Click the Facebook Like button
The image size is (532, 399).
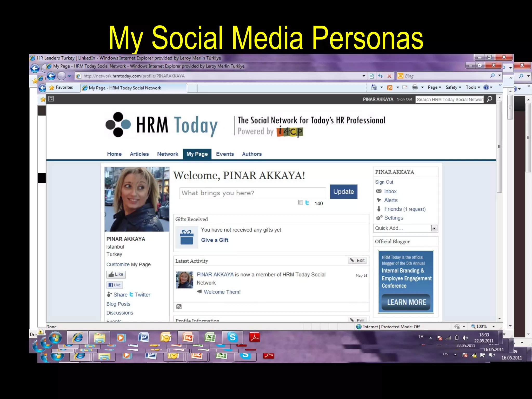point(115,285)
